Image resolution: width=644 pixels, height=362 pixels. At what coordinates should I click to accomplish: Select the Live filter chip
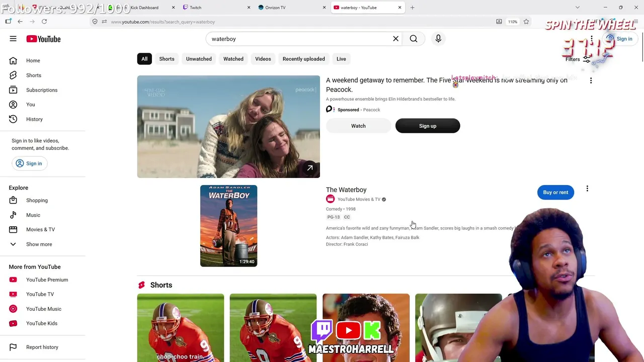[341, 59]
